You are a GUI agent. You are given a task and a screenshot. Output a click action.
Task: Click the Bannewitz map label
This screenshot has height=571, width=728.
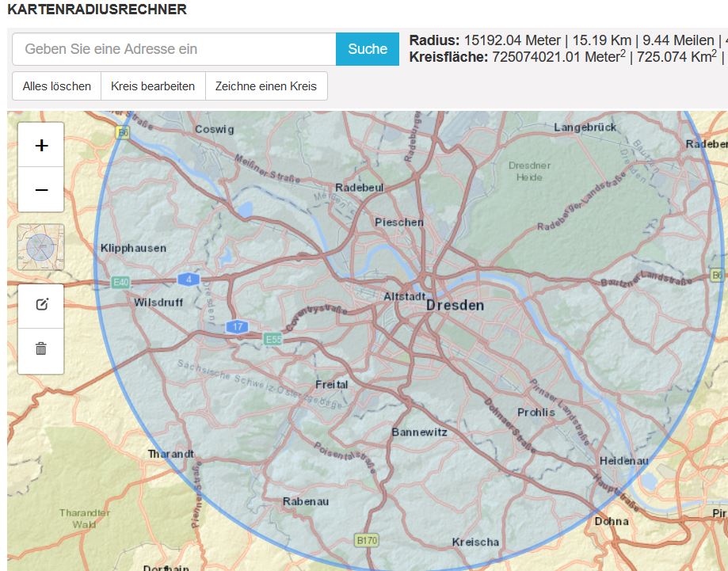[x=419, y=432]
